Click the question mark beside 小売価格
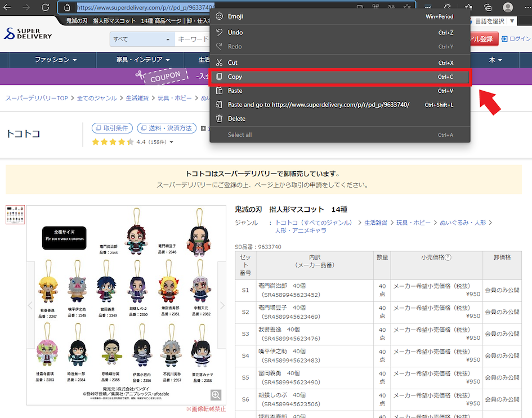The image size is (532, 418). tap(448, 257)
